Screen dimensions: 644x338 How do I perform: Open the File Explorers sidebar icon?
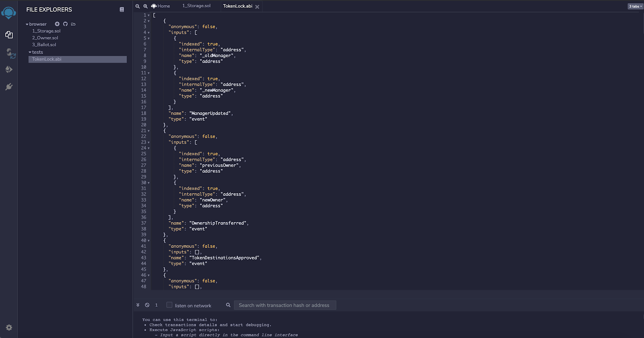[x=9, y=35]
